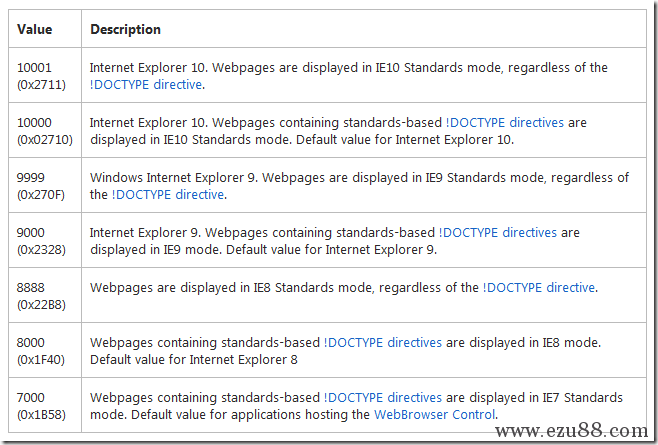Click the www.ezu88.com watermark text
This screenshot has width=658, height=445.
[572, 431]
